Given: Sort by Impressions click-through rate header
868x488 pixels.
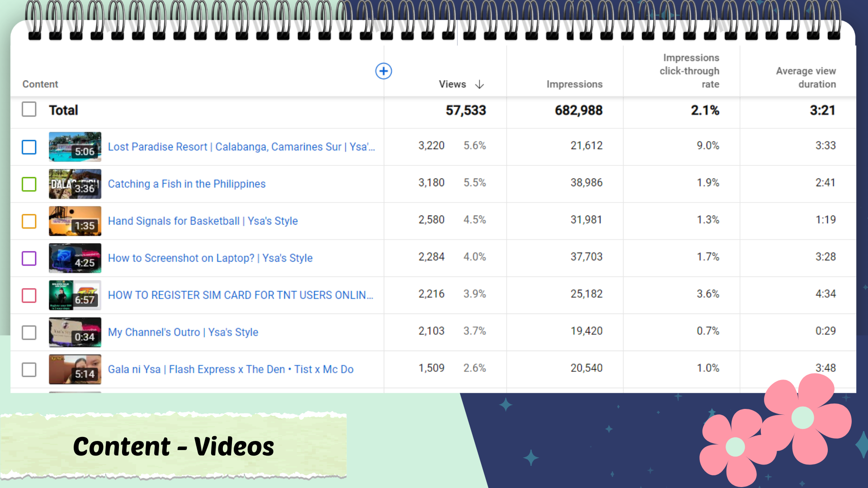Looking at the screenshot, I should [x=690, y=71].
